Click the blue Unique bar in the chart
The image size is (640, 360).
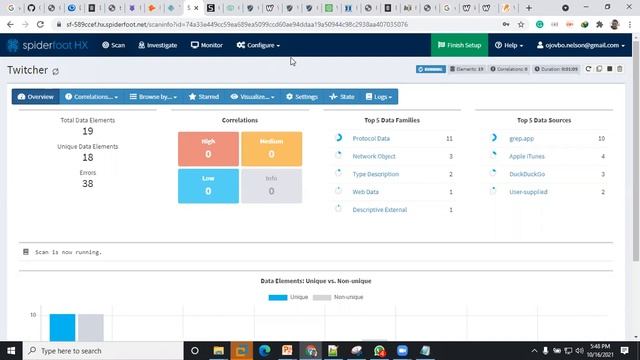[62, 327]
